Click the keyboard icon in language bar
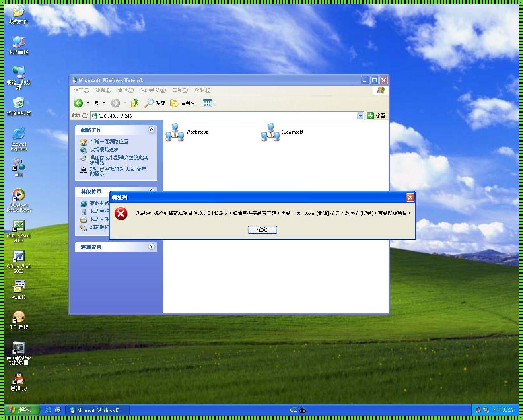This screenshot has height=420, width=523. tap(303, 410)
